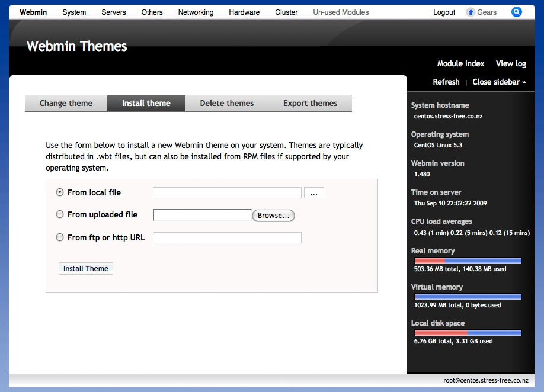Switch to the Export themes tab
Image resolution: width=544 pixels, height=392 pixels.
pos(310,103)
